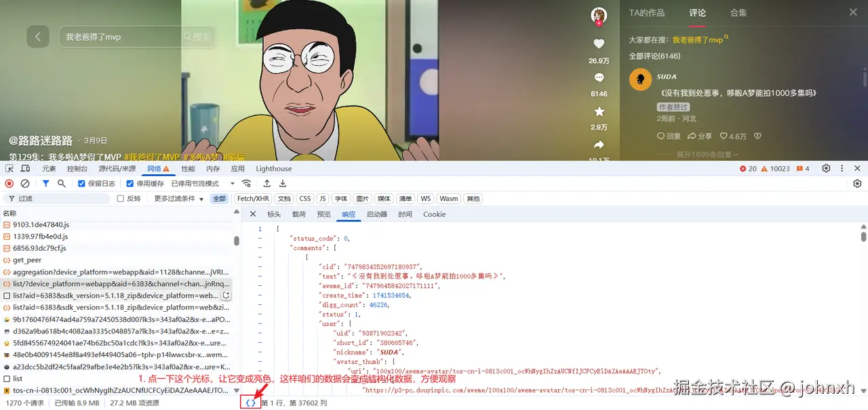Stop recording the network log
Viewport: 868px width, 410px height.
tap(8, 183)
